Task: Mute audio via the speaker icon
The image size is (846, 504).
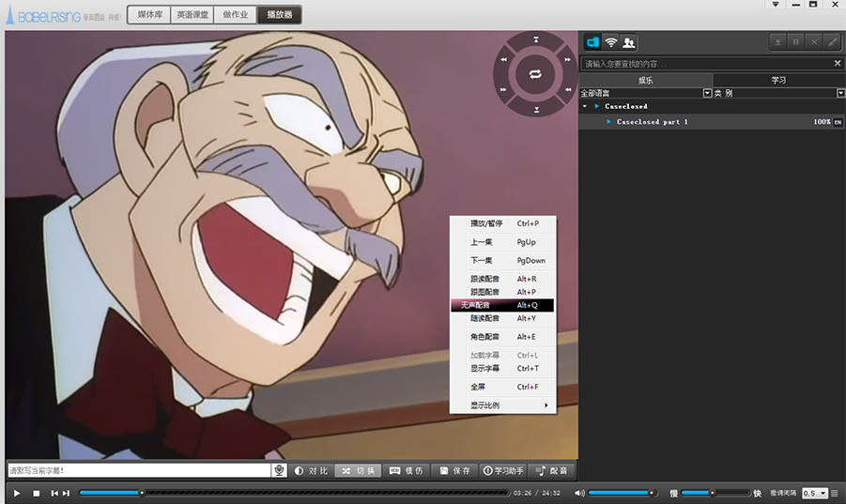Action: pyautogui.click(x=579, y=493)
